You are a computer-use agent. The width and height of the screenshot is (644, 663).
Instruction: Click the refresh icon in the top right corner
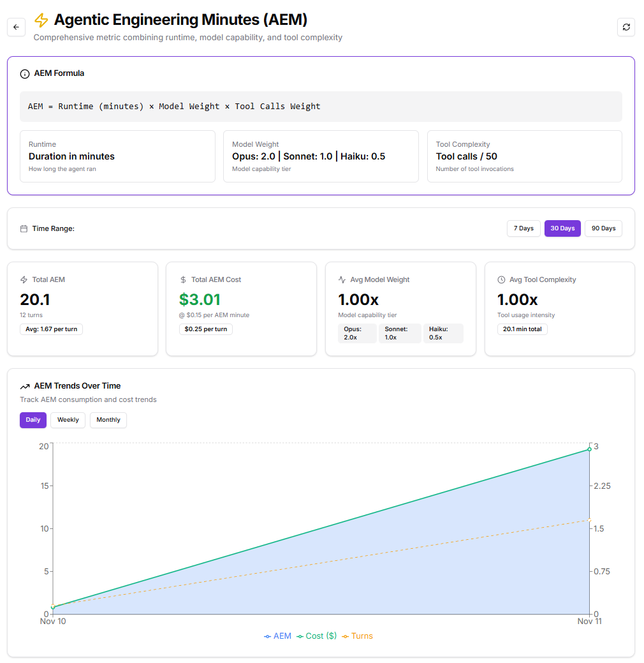coord(626,27)
